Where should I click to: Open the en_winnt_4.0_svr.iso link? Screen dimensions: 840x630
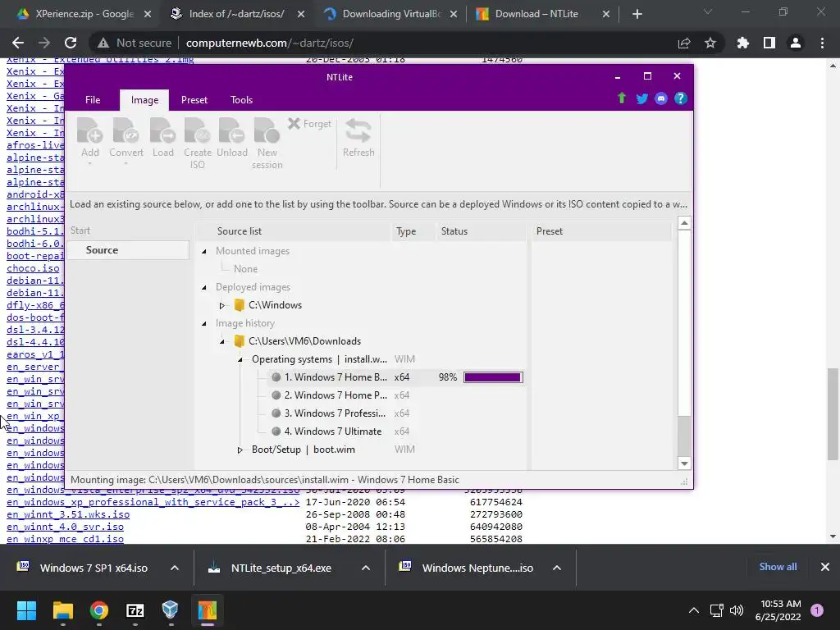click(x=65, y=527)
